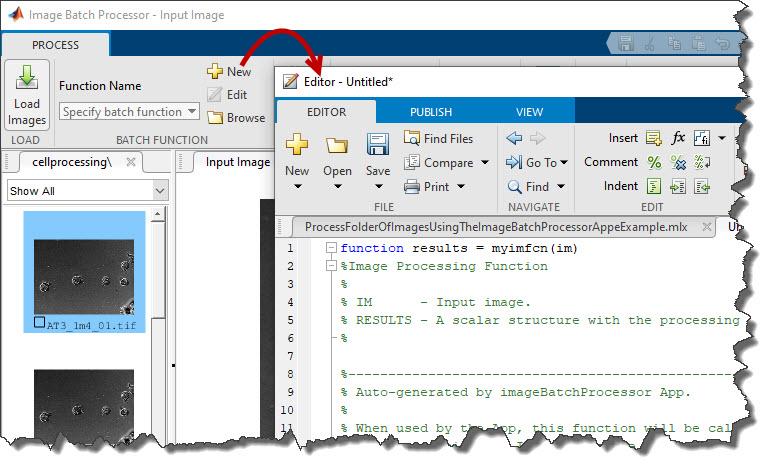Click the fi fixed-point insert icon
Image resolution: width=776 pixels, height=472 pixels.
point(702,138)
